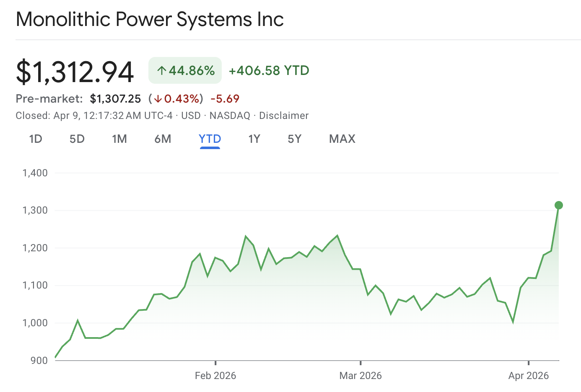Click the 44.86% gain badge

click(185, 70)
